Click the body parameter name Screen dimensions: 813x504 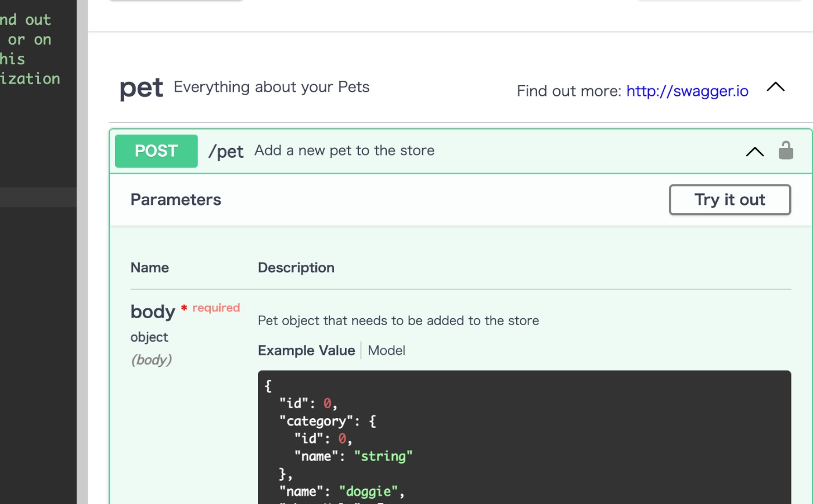153,312
